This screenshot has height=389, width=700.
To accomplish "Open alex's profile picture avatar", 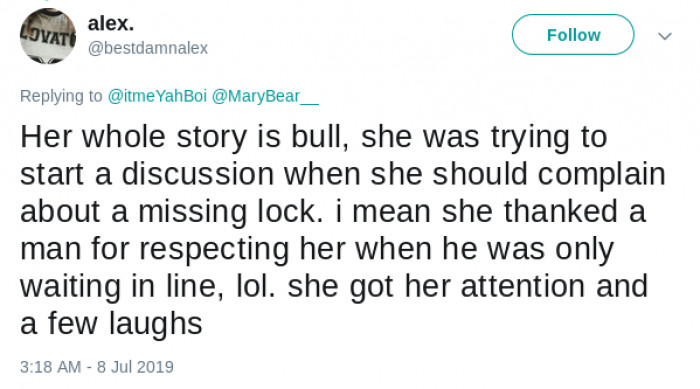I will pyautogui.click(x=48, y=36).
